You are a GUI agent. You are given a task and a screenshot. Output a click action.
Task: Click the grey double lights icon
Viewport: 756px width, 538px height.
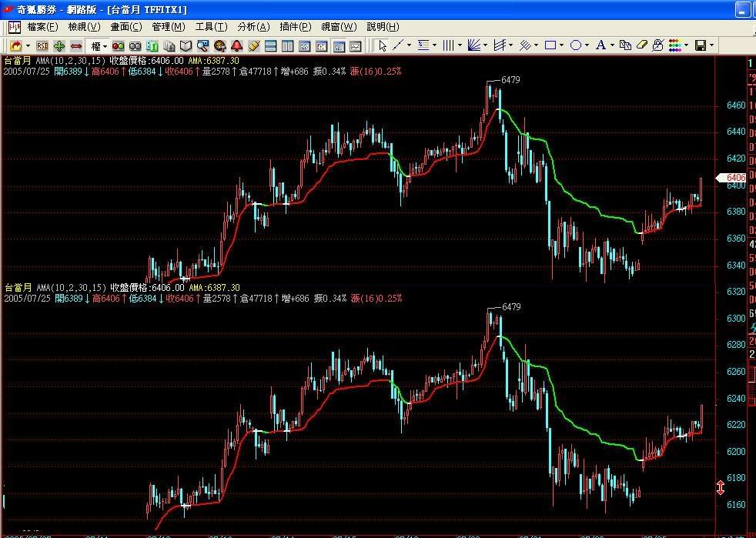click(x=135, y=46)
